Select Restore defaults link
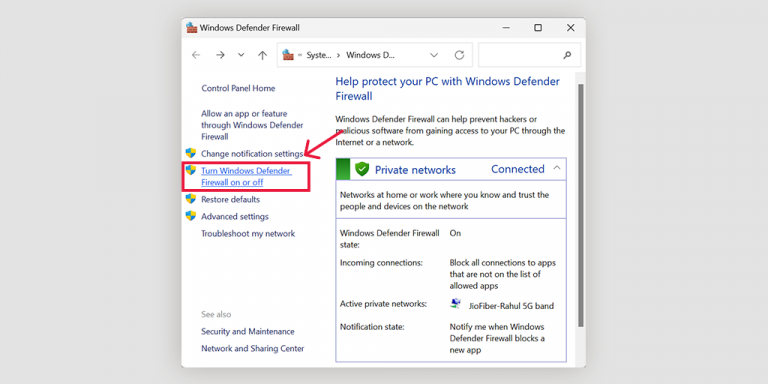The image size is (768, 384). 231,199
